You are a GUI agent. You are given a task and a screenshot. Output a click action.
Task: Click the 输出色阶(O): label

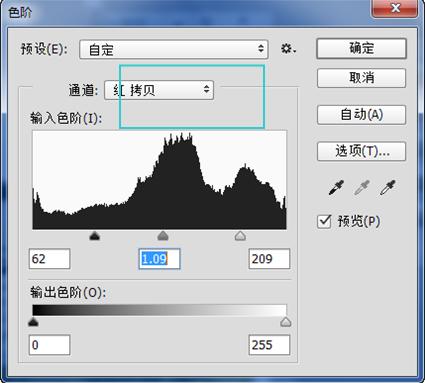pyautogui.click(x=68, y=292)
